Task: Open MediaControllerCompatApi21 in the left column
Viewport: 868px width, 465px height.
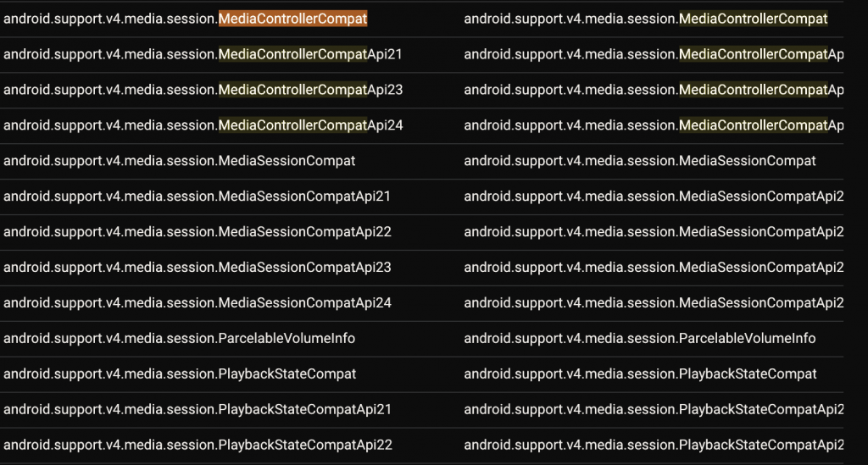Action: click(x=203, y=54)
